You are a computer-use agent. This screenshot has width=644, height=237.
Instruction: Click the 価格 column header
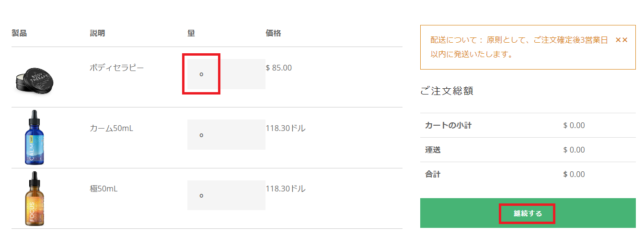pos(273,33)
